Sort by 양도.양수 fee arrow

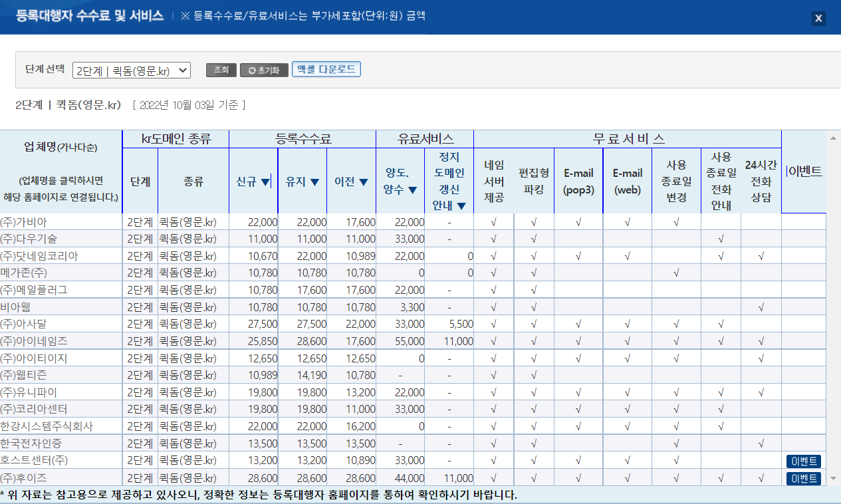coord(412,190)
